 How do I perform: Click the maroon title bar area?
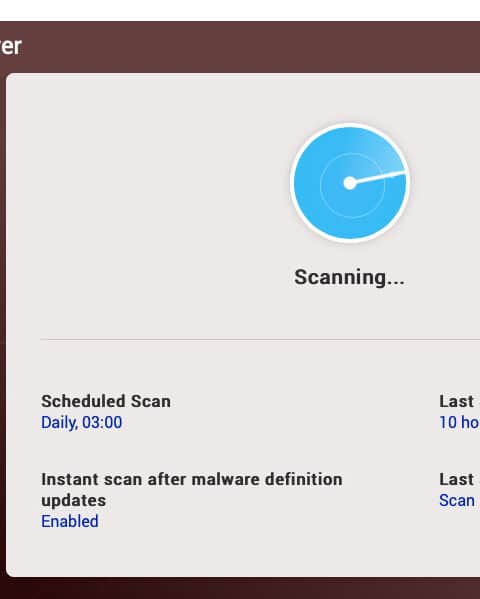pos(245,47)
